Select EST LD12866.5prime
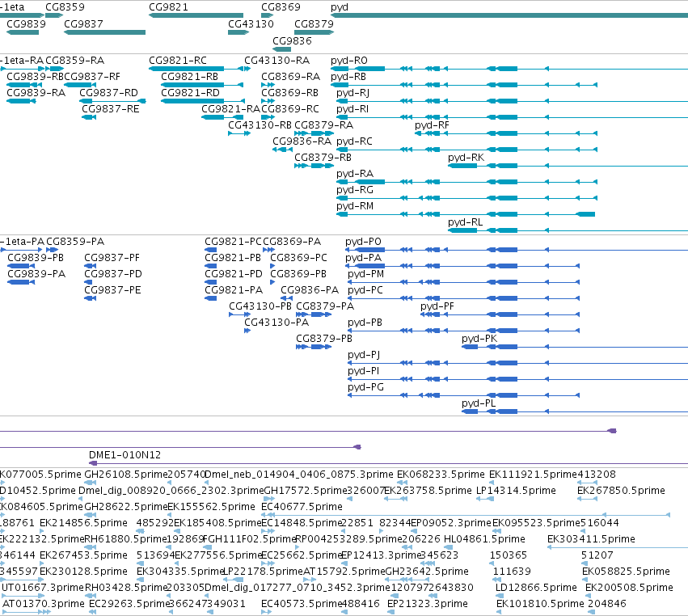Screen dimensions: 688x616 [536, 588]
